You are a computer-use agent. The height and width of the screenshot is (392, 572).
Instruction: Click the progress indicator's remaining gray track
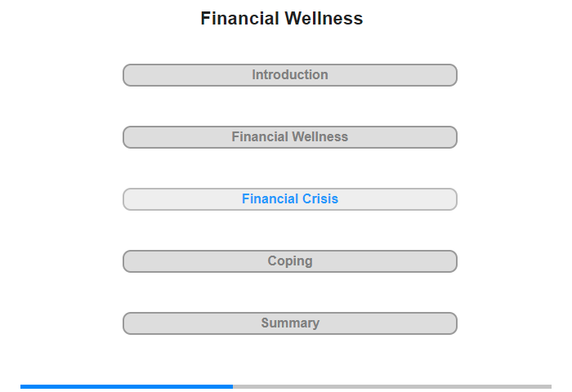pos(392,386)
